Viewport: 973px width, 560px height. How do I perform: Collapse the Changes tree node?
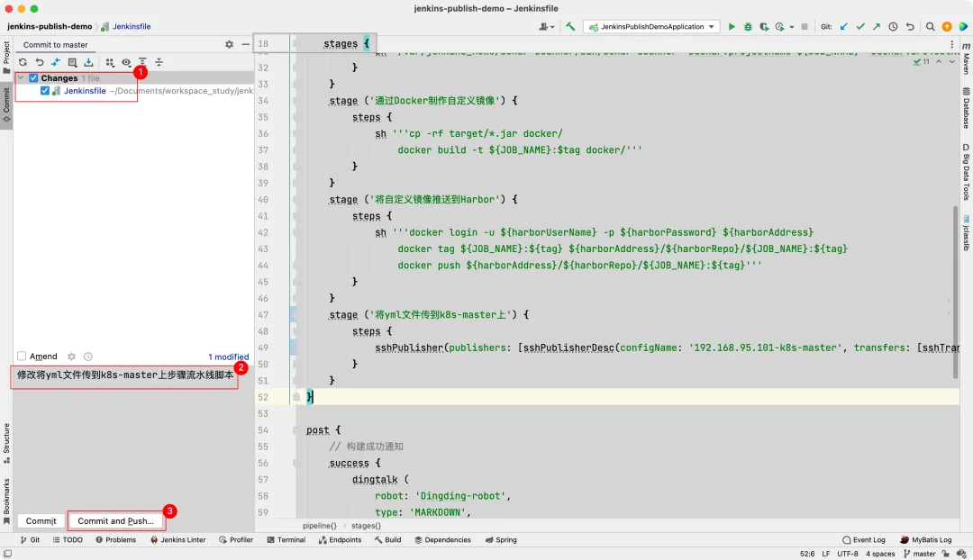point(21,78)
